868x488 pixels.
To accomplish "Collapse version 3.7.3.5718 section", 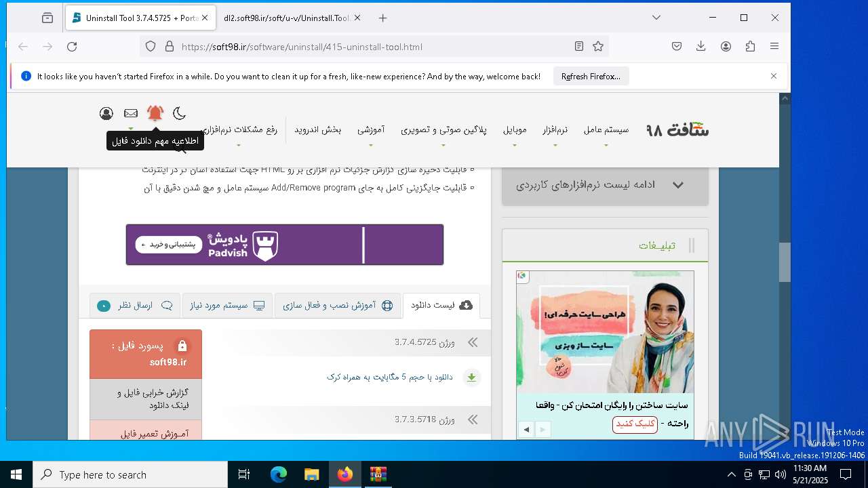I will tap(473, 420).
